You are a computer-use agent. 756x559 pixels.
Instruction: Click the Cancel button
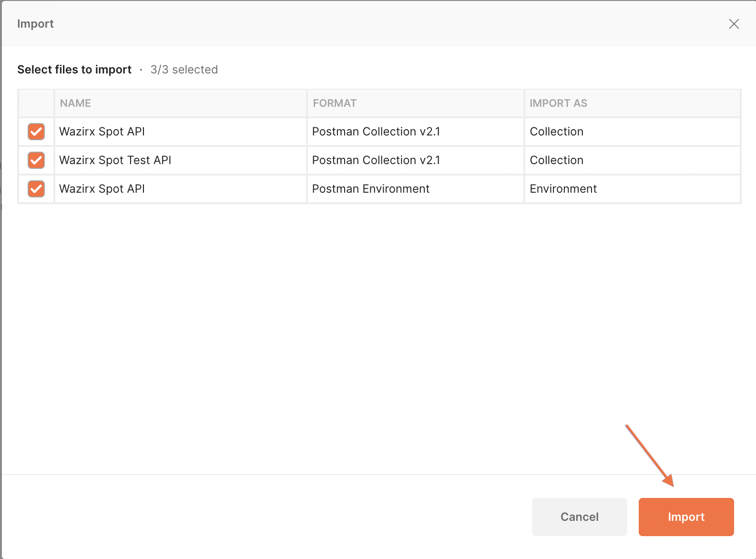[x=579, y=517]
